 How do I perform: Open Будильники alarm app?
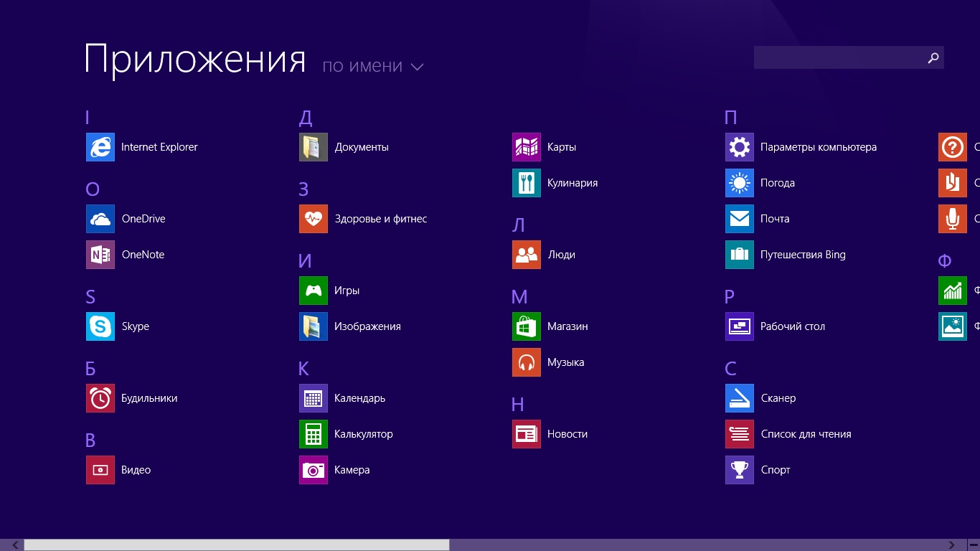(x=132, y=398)
